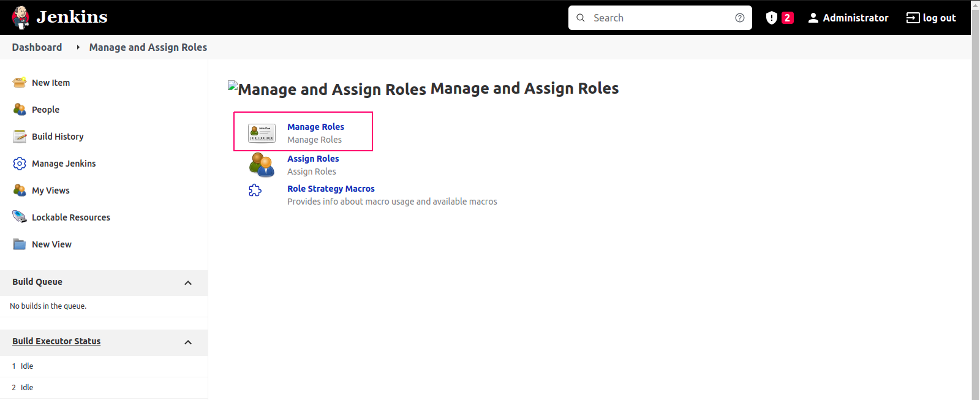Click the New View folder icon
980x400 pixels.
click(x=20, y=244)
